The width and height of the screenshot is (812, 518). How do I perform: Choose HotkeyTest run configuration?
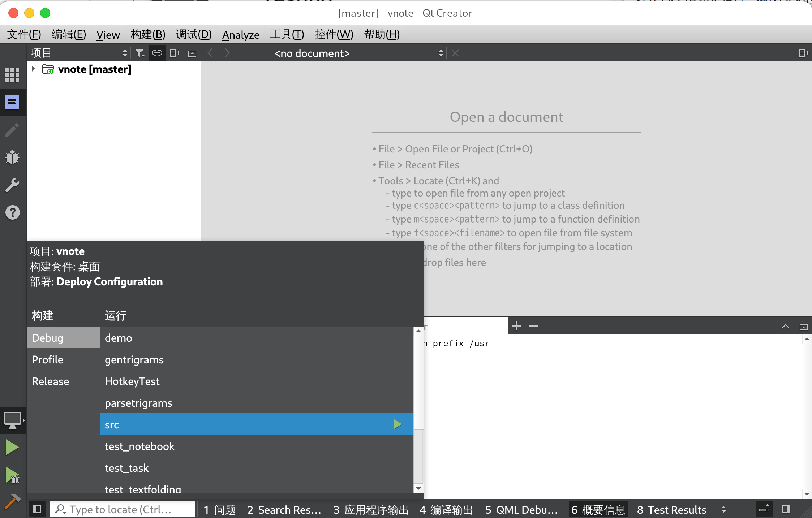pyautogui.click(x=257, y=381)
